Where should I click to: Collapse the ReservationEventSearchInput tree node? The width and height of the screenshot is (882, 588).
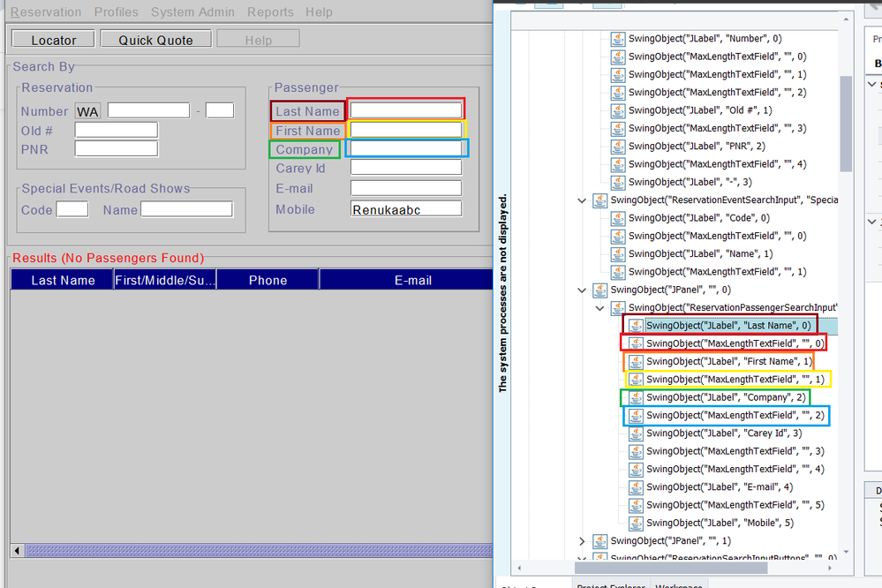point(582,200)
